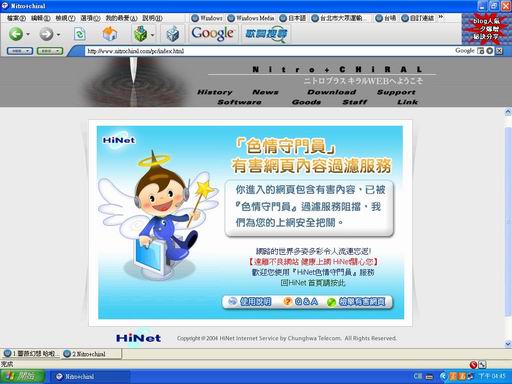Click the Q&A button
512x384 pixels.
coord(301,302)
